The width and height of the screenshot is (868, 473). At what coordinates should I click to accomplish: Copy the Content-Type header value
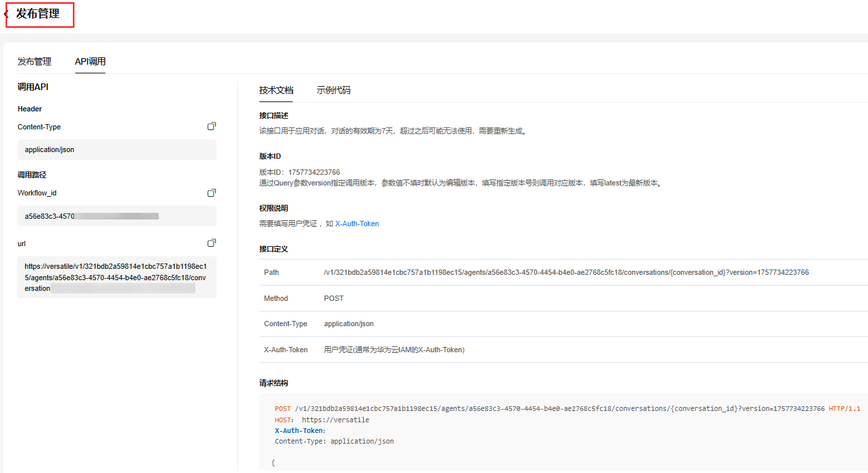coord(211,126)
